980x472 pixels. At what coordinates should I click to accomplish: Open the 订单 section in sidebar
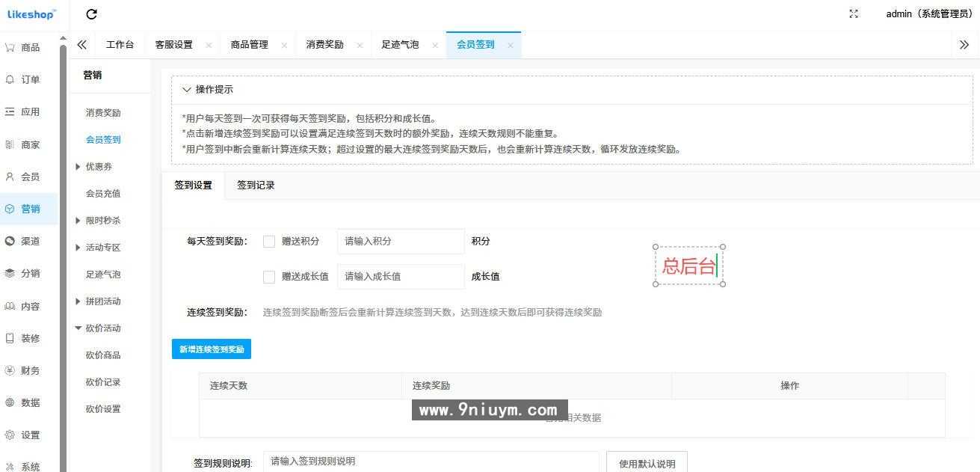[28, 79]
